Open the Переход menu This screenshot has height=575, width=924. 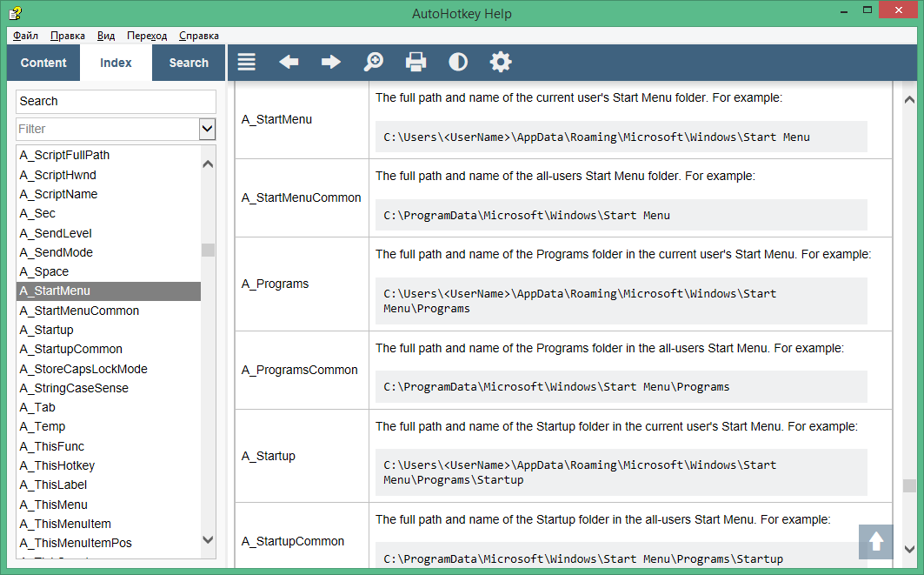click(x=147, y=36)
